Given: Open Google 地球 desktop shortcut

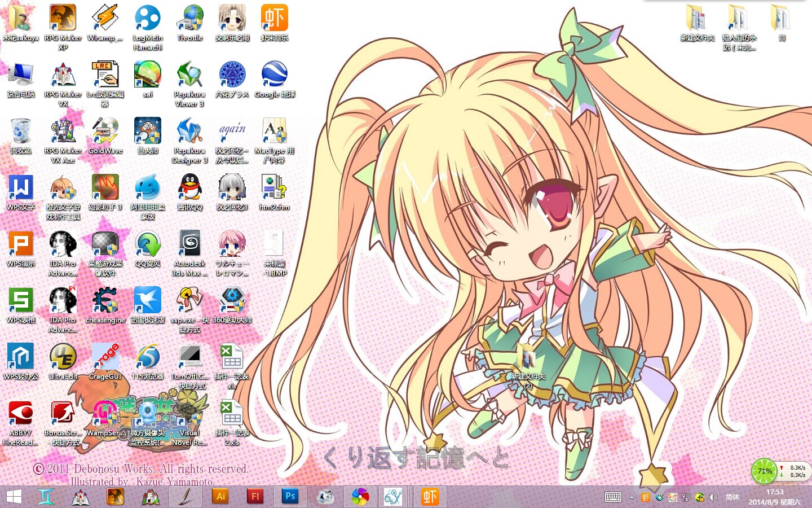Looking at the screenshot, I should tap(275, 79).
